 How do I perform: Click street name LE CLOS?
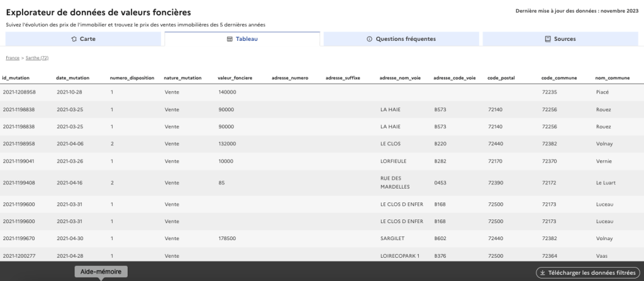(391, 144)
